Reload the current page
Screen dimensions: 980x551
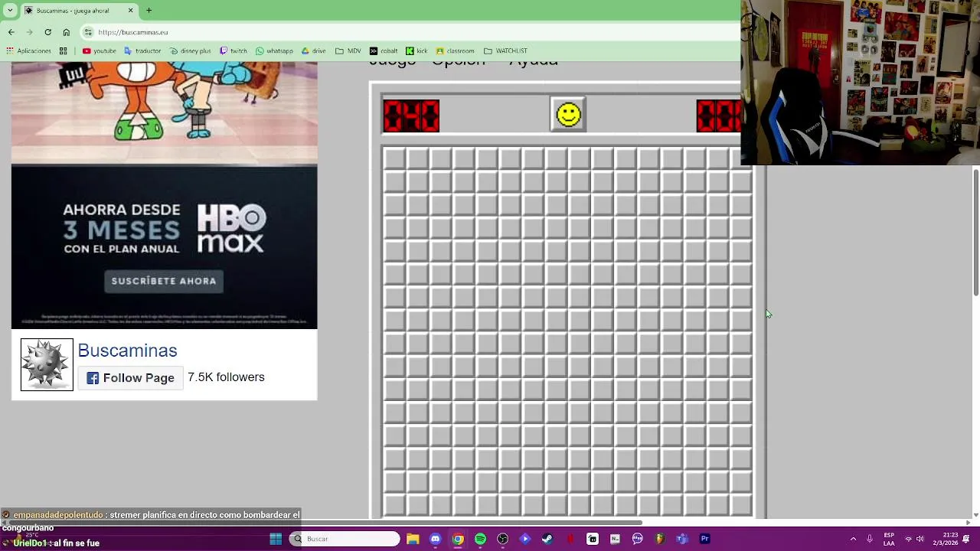(x=47, y=32)
